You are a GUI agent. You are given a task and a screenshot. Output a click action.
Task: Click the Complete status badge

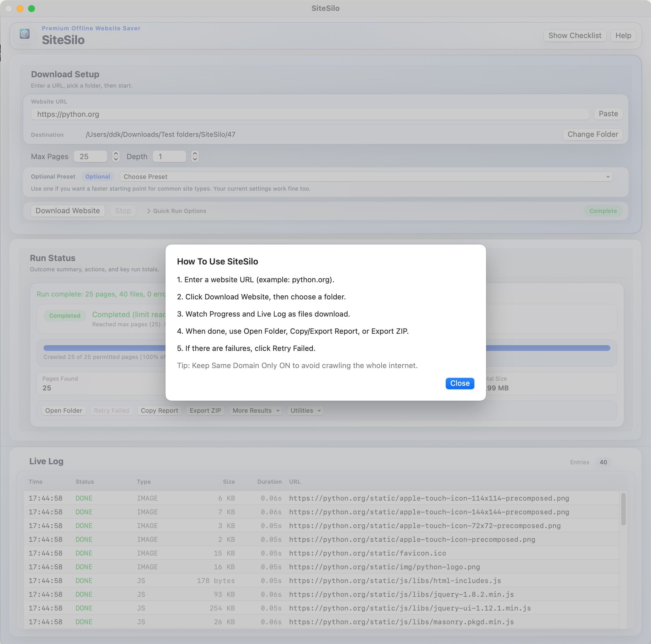[x=603, y=211]
